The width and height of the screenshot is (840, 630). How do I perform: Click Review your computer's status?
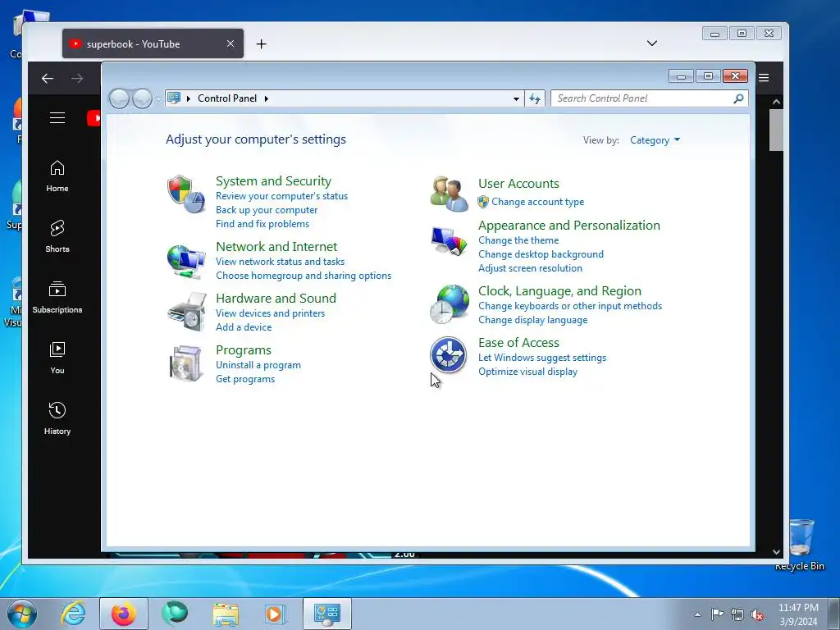(282, 196)
